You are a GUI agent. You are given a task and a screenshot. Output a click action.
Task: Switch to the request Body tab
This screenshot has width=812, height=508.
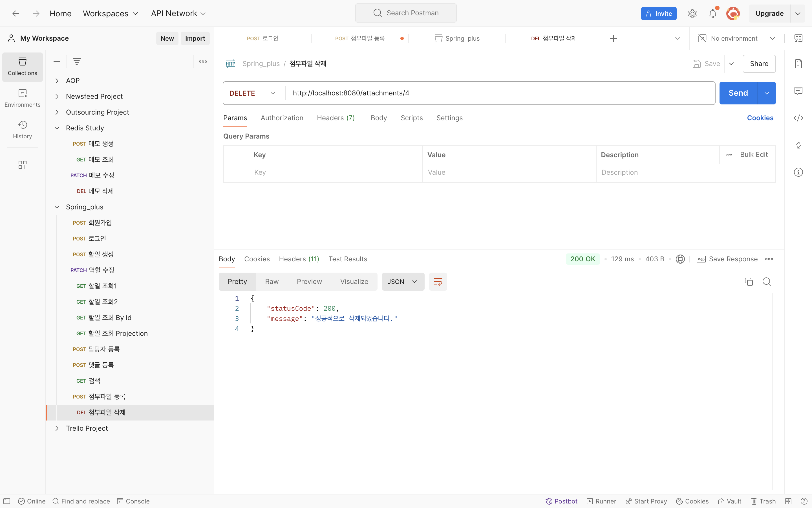pyautogui.click(x=379, y=118)
